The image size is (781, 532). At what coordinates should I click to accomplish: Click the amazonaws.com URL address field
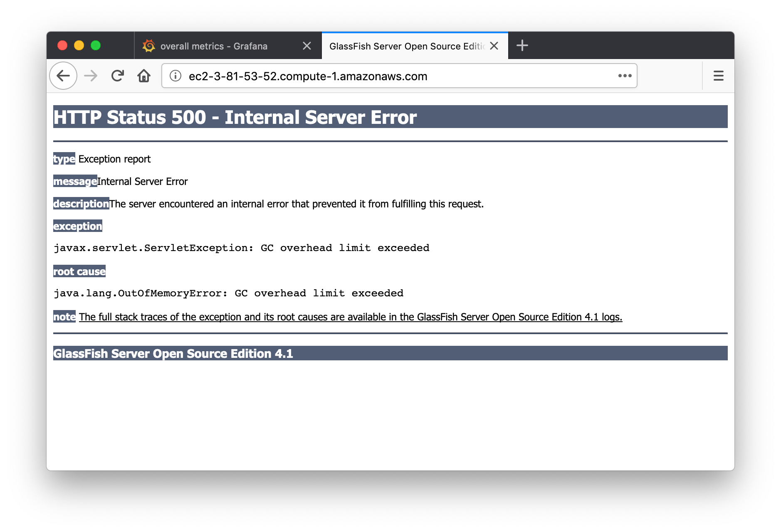399,76
